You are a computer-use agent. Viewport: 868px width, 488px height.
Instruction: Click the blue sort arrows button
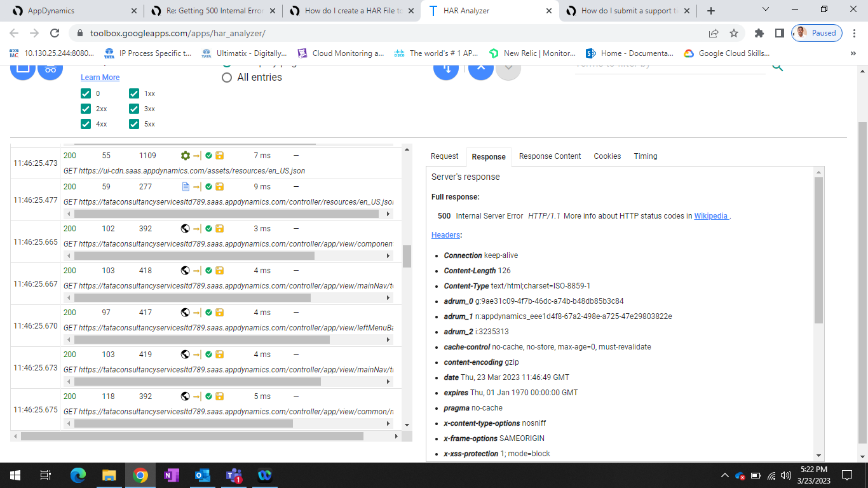click(x=446, y=67)
